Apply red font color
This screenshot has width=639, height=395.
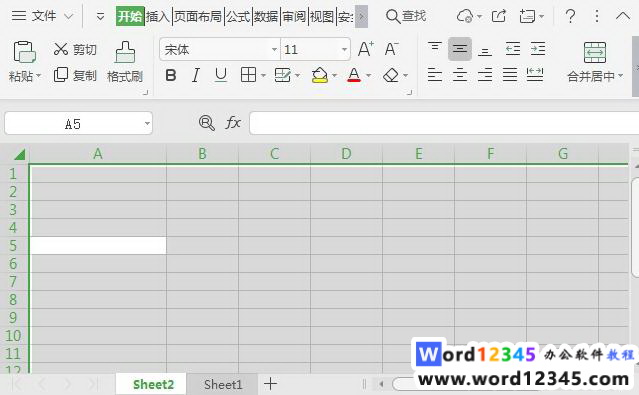point(354,75)
